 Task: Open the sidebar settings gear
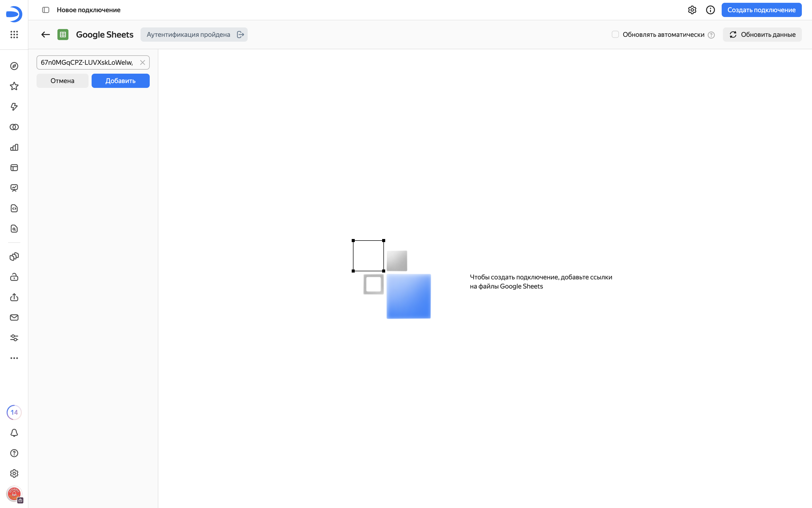click(x=14, y=473)
